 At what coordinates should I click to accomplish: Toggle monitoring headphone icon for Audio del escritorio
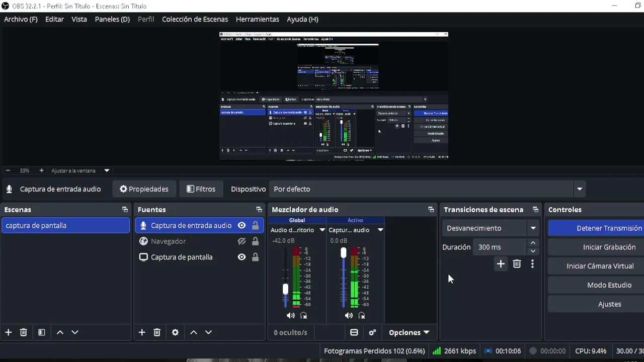tap(303, 316)
